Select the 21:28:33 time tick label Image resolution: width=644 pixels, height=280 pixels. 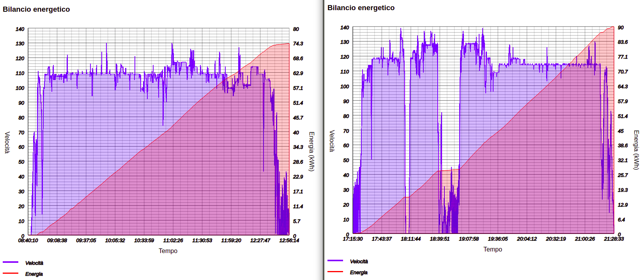coord(614,239)
